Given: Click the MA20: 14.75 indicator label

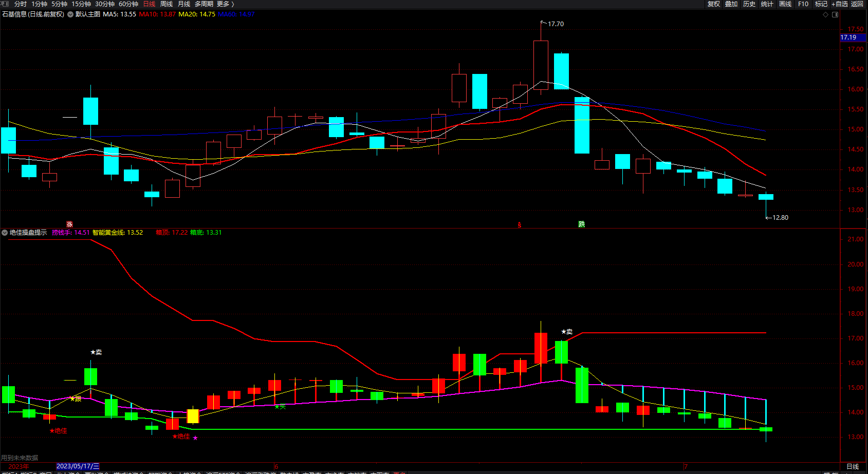Looking at the screenshot, I should click(197, 14).
